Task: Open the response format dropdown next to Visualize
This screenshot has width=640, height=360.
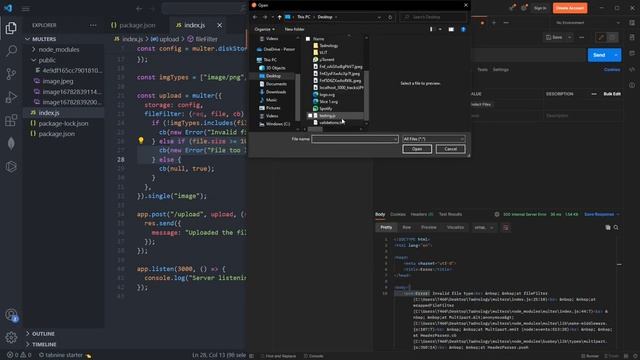Action: pyautogui.click(x=484, y=227)
